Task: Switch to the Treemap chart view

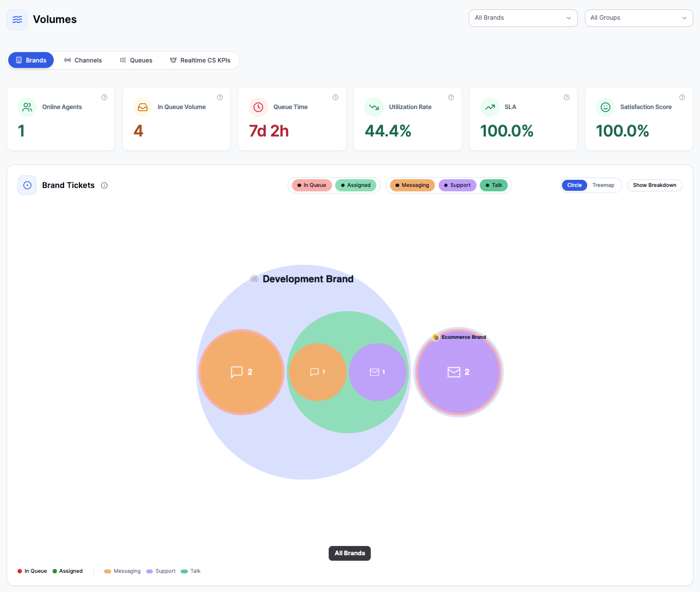Action: point(603,185)
